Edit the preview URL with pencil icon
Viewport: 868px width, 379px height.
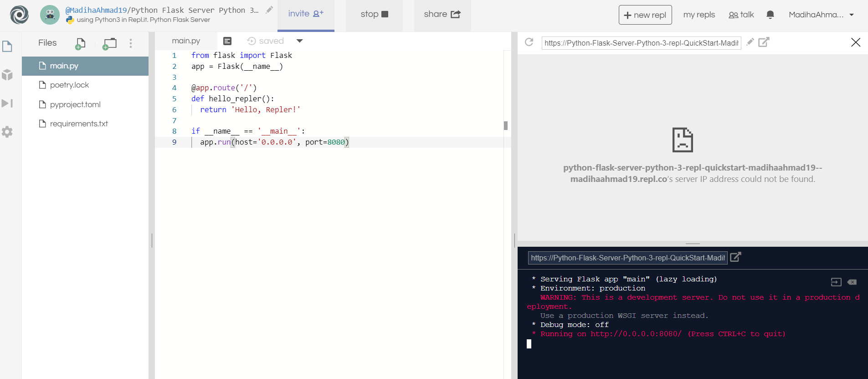coord(750,42)
